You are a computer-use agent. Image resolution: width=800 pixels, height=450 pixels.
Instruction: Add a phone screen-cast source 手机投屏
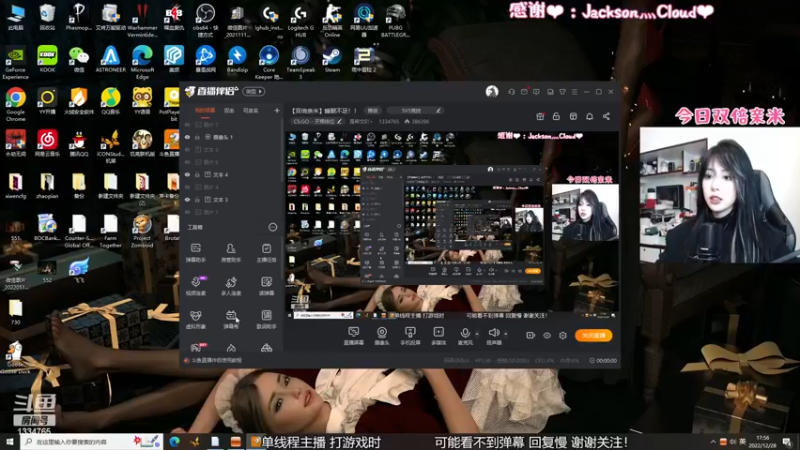(x=410, y=336)
